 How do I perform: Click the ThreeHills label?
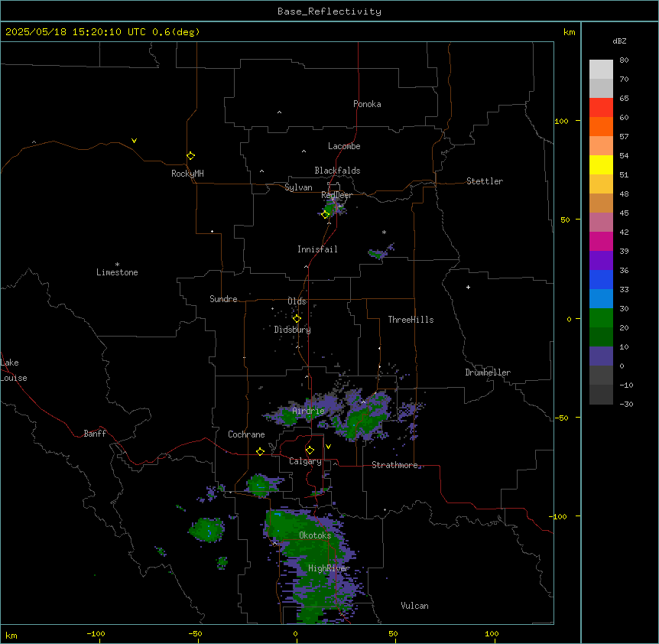[x=411, y=320]
